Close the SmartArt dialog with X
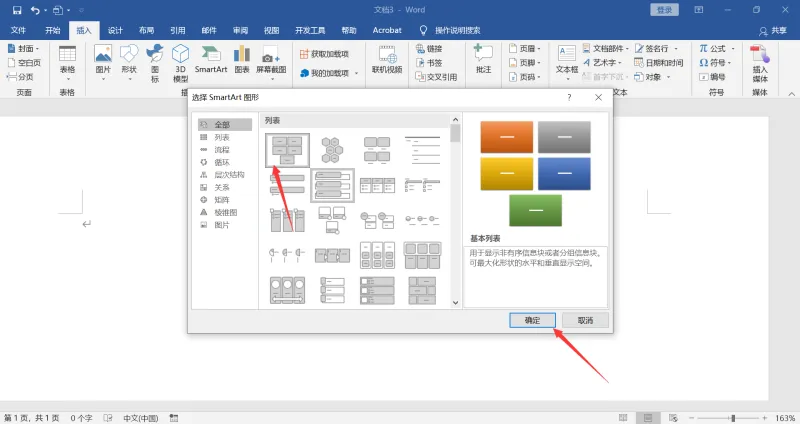800x424 pixels. [598, 97]
